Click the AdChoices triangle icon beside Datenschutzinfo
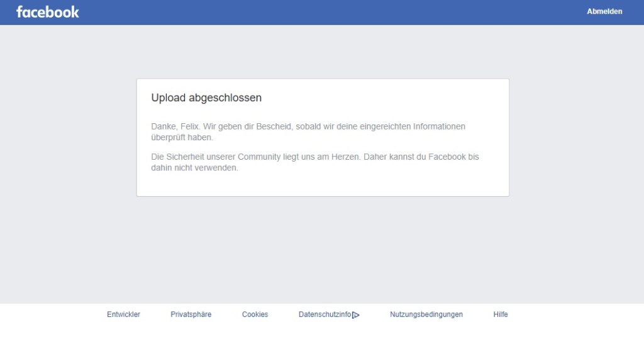 (356, 315)
